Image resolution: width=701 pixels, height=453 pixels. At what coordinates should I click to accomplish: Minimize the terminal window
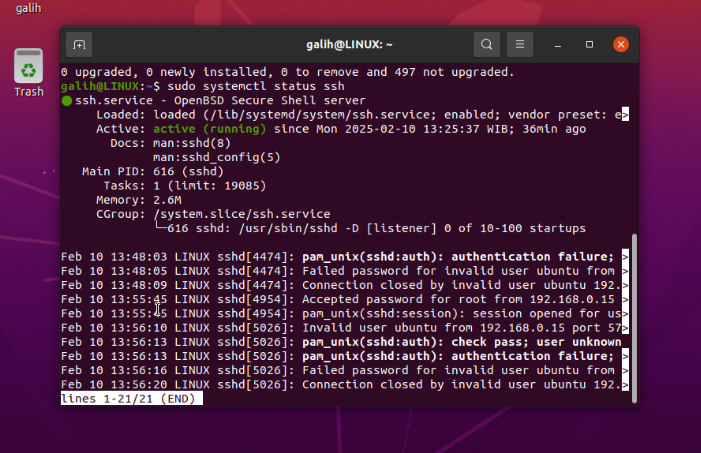click(x=557, y=45)
